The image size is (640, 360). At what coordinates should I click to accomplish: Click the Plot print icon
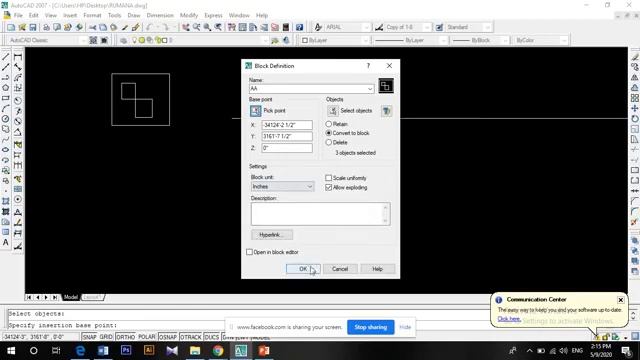pos(46,27)
